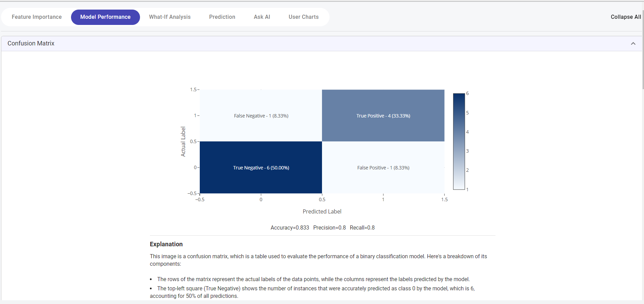
Task: Click the blue color scale bar
Action: pyautogui.click(x=459, y=141)
